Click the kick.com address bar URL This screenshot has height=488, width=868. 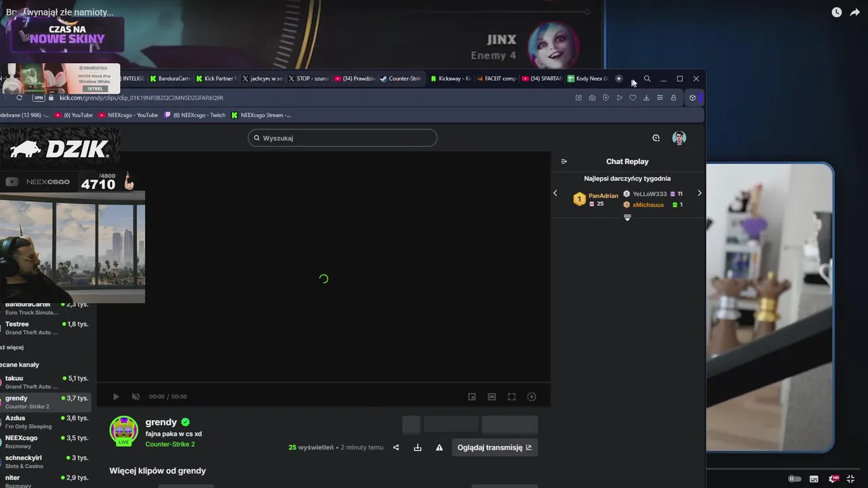click(x=141, y=98)
